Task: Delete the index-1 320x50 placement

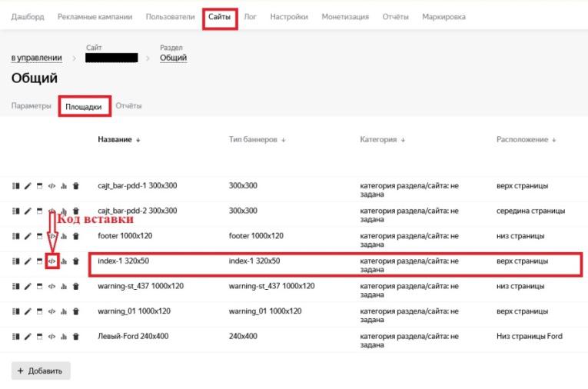Action: pos(76,261)
